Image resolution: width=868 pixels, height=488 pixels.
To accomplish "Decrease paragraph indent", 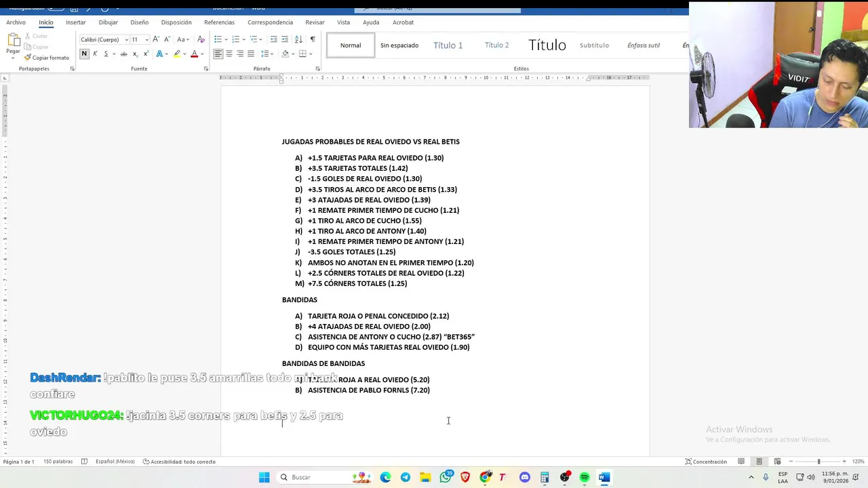I will click(x=273, y=39).
